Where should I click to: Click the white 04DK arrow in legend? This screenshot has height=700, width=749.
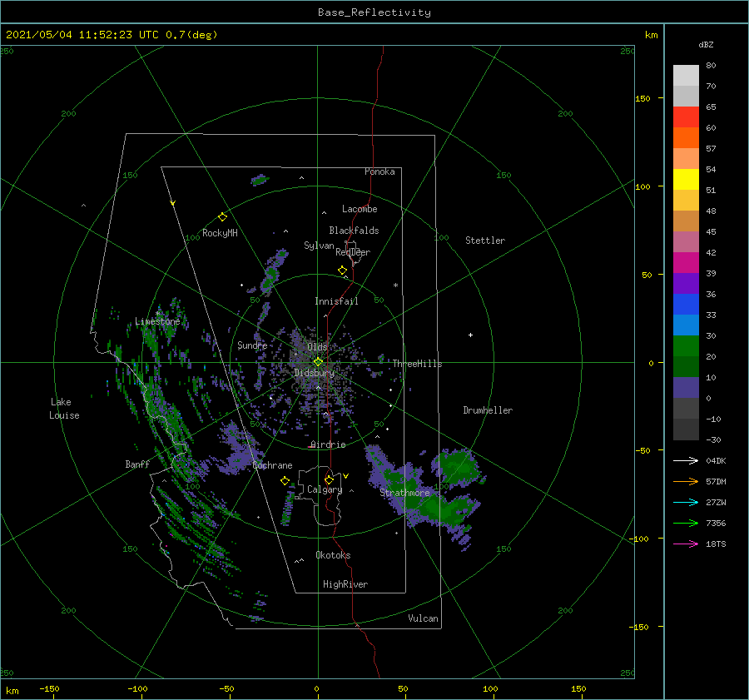click(x=686, y=460)
